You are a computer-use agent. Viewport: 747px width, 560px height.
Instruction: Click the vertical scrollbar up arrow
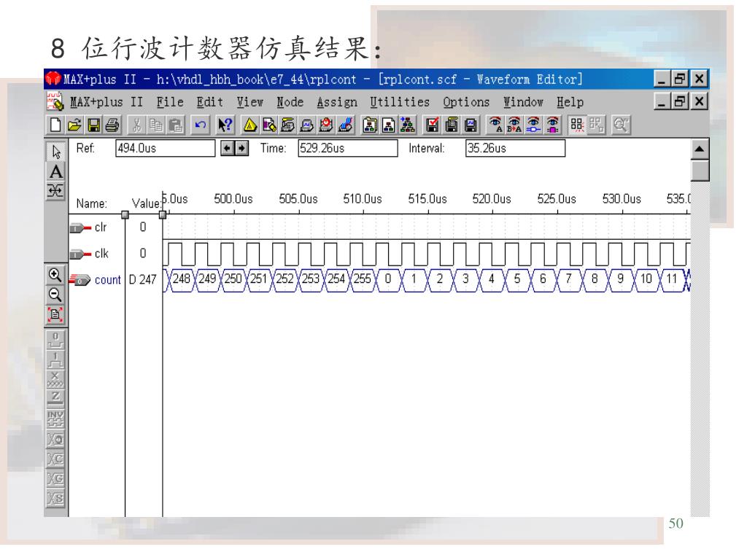pyautogui.click(x=700, y=149)
